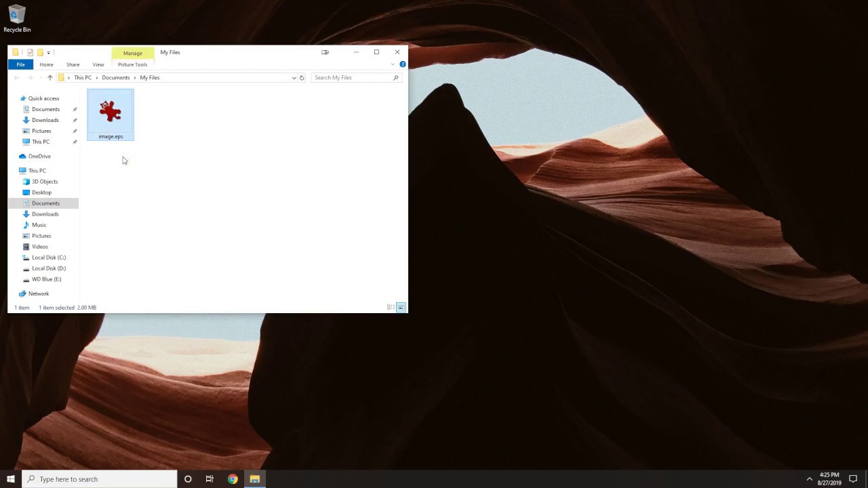Go up one folder level

pyautogui.click(x=50, y=78)
